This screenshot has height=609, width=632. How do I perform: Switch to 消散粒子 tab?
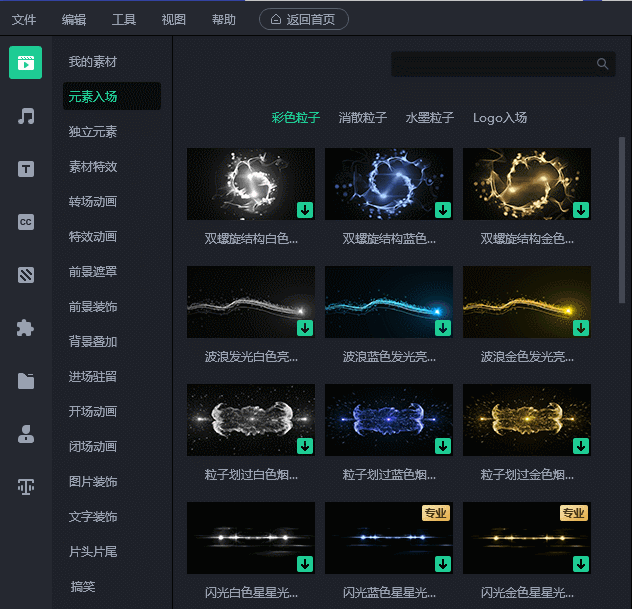click(x=362, y=118)
